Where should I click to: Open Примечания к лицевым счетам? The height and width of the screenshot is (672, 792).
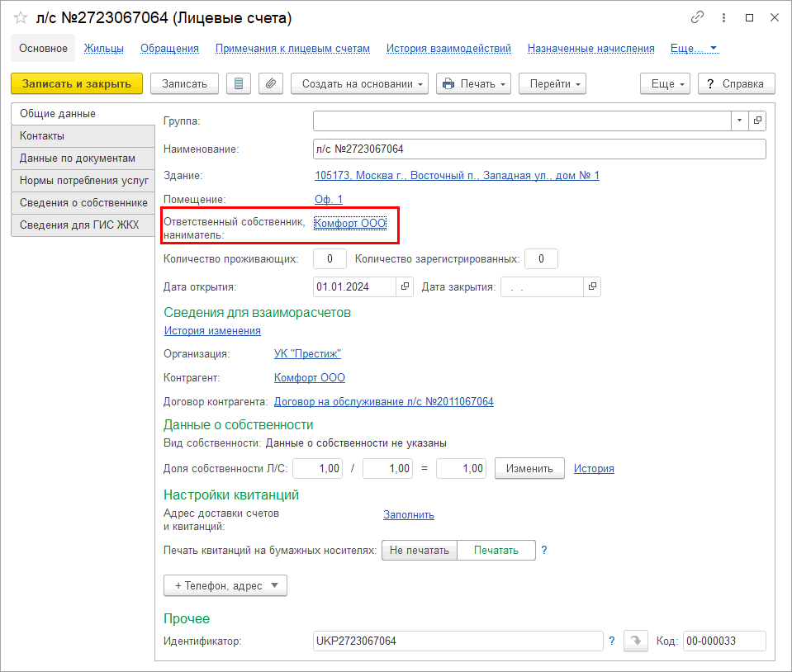tap(292, 49)
